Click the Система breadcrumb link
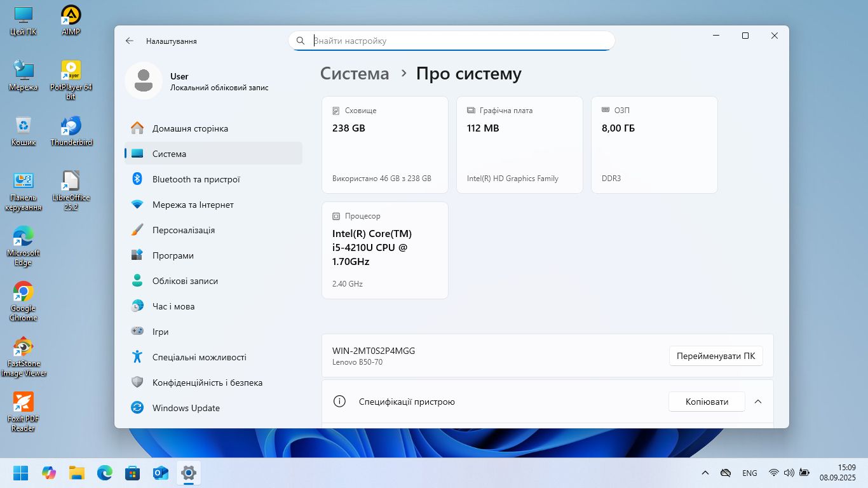The height and width of the screenshot is (488, 868). (355, 74)
